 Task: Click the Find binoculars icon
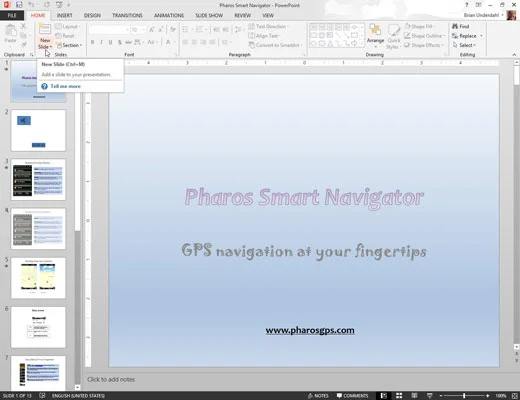455,26
